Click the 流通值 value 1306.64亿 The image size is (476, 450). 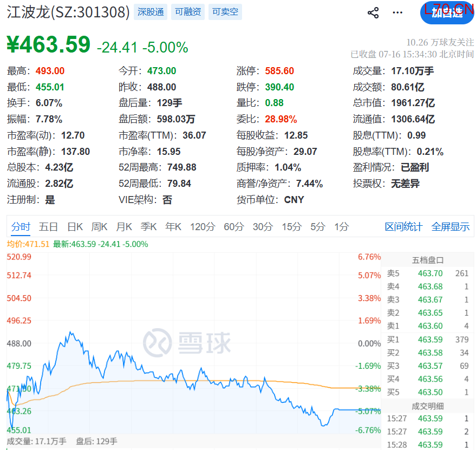pyautogui.click(x=413, y=119)
